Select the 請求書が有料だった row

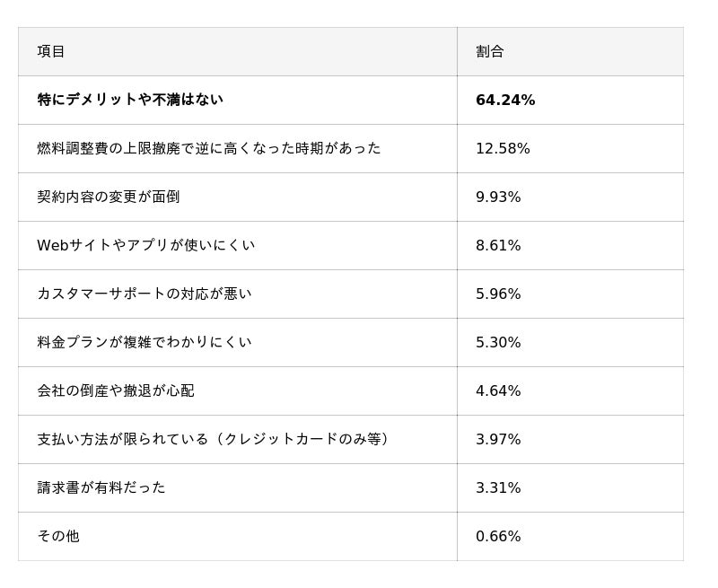pos(101,487)
